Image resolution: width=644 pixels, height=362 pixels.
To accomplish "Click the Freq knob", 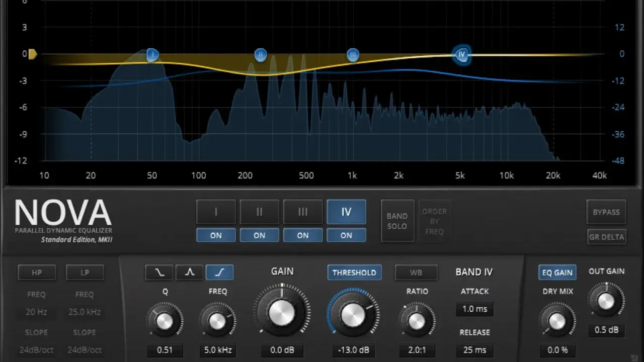I will point(217,321).
